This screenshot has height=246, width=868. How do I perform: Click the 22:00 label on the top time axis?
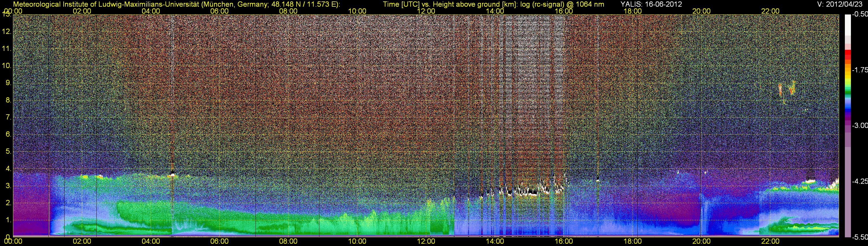point(770,11)
